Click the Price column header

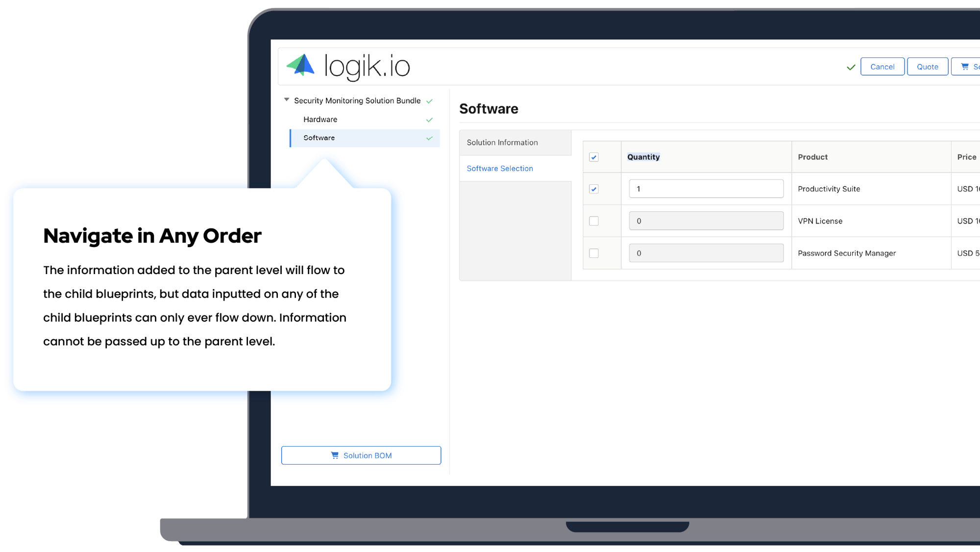(x=966, y=157)
